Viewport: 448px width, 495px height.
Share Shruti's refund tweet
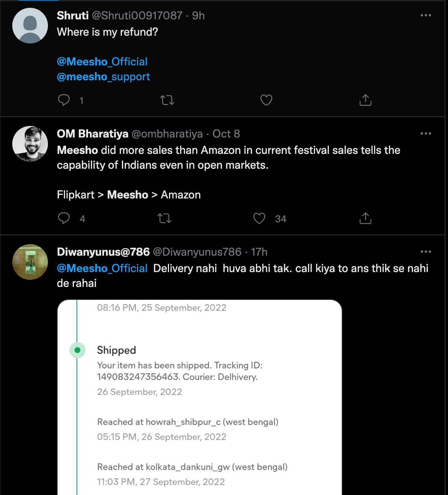(x=366, y=100)
